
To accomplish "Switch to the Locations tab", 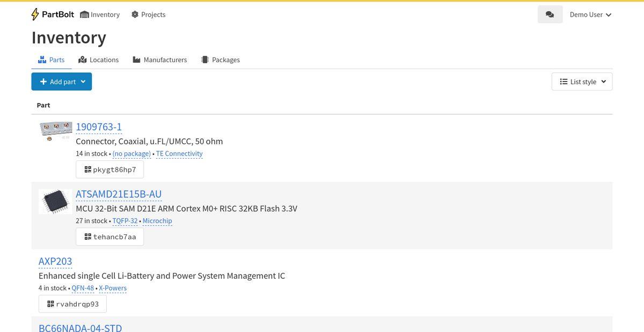I will [98, 60].
